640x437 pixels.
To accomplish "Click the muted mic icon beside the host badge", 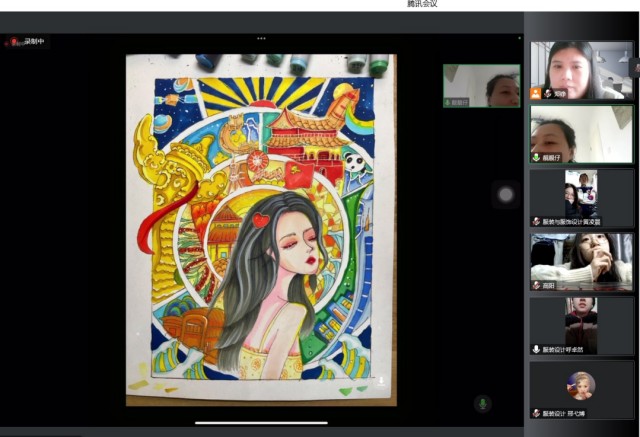I will point(548,93).
